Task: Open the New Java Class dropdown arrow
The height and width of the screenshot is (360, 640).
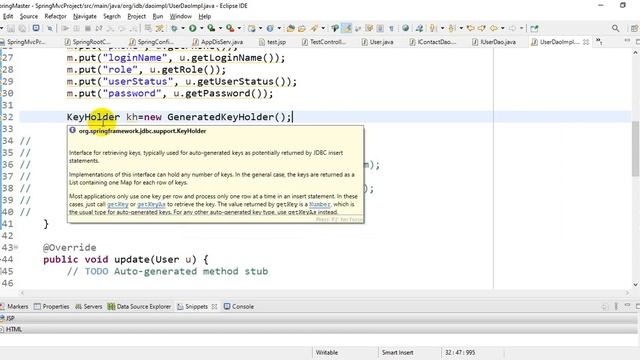Action: 279,29
